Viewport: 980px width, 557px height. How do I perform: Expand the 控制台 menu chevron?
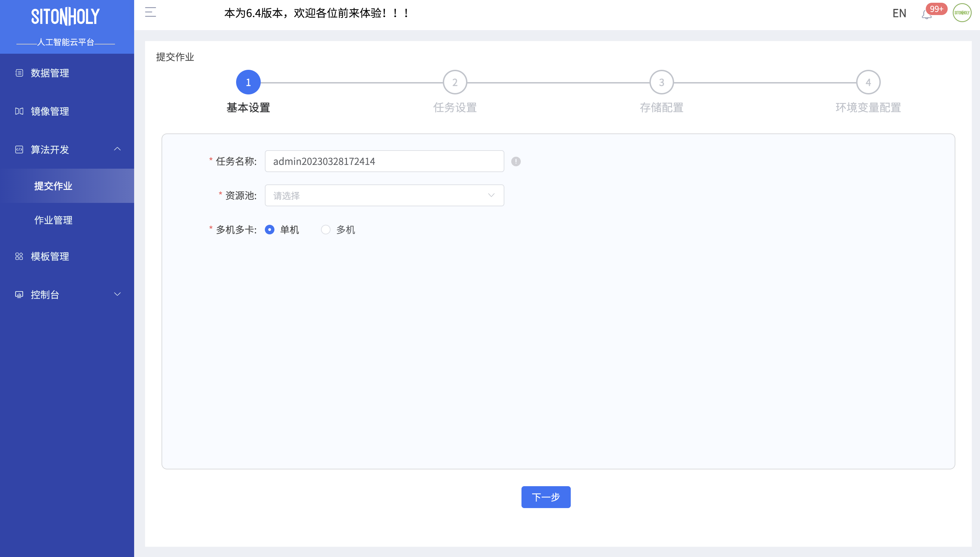(117, 294)
